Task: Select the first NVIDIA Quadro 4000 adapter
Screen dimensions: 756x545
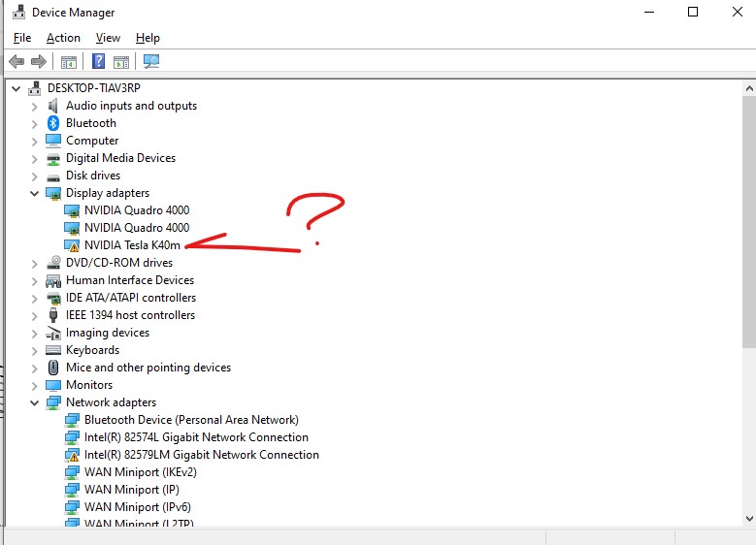Action: tap(136, 210)
